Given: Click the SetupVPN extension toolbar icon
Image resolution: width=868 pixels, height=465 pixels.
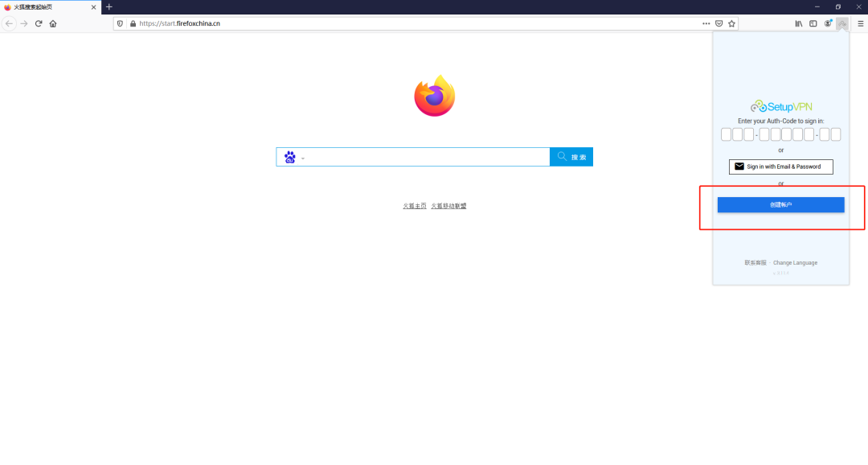Looking at the screenshot, I should click(841, 23).
